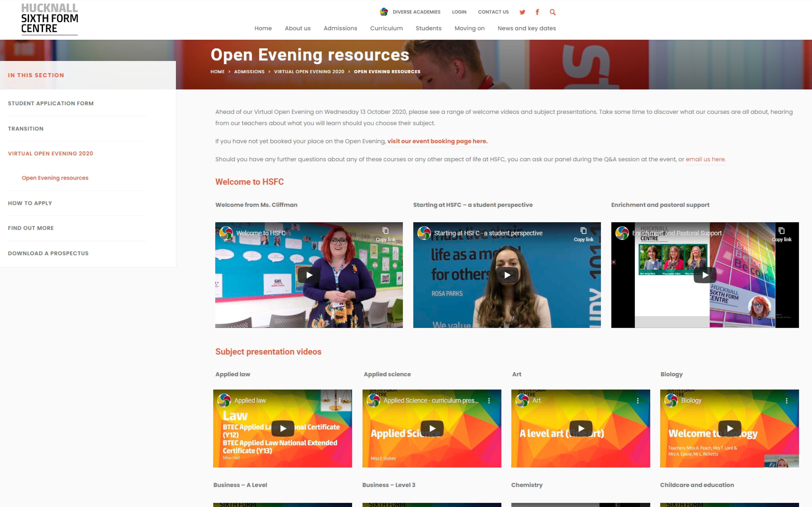
Task: Click channel avatar on Biology video
Action: click(671, 400)
